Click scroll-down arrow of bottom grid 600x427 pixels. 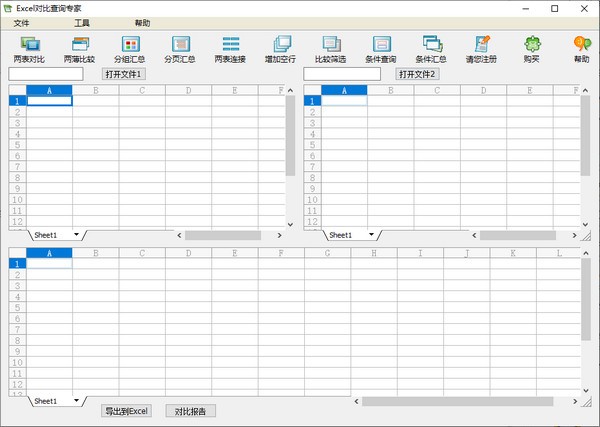point(586,391)
